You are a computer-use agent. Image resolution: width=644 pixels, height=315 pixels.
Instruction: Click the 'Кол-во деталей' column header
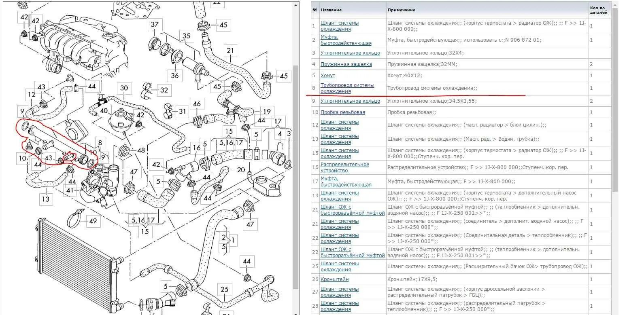(598, 10)
